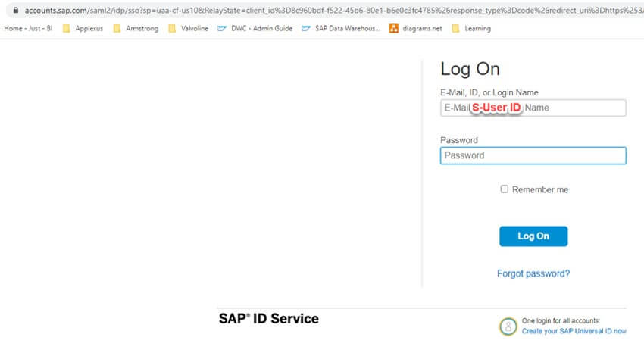The height and width of the screenshot is (350, 644).
Task: Click Create your SAP Universal ID now
Action: coord(574,331)
